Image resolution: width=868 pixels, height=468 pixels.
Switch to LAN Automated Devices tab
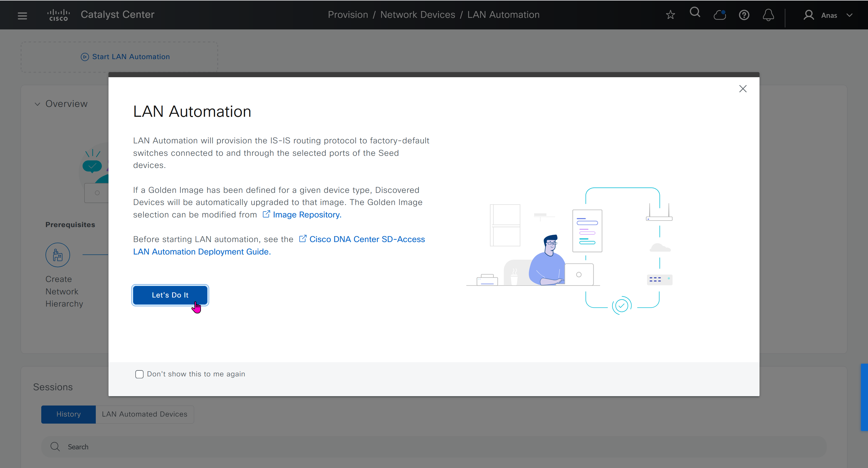145,414
